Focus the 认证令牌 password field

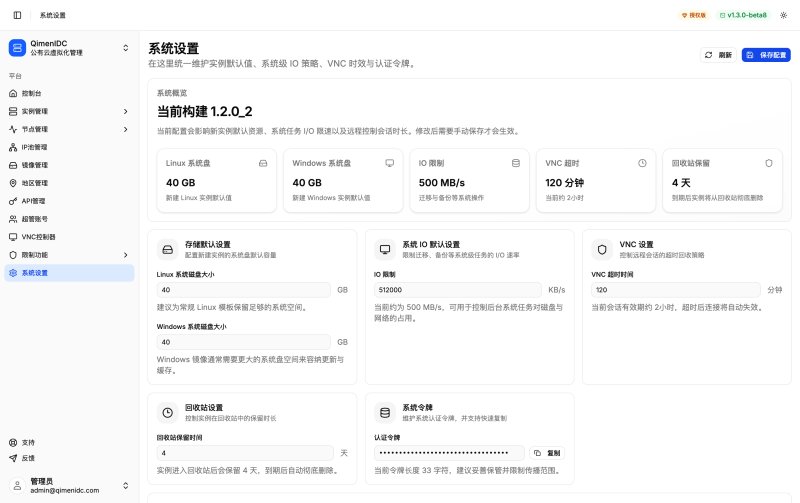(449, 453)
